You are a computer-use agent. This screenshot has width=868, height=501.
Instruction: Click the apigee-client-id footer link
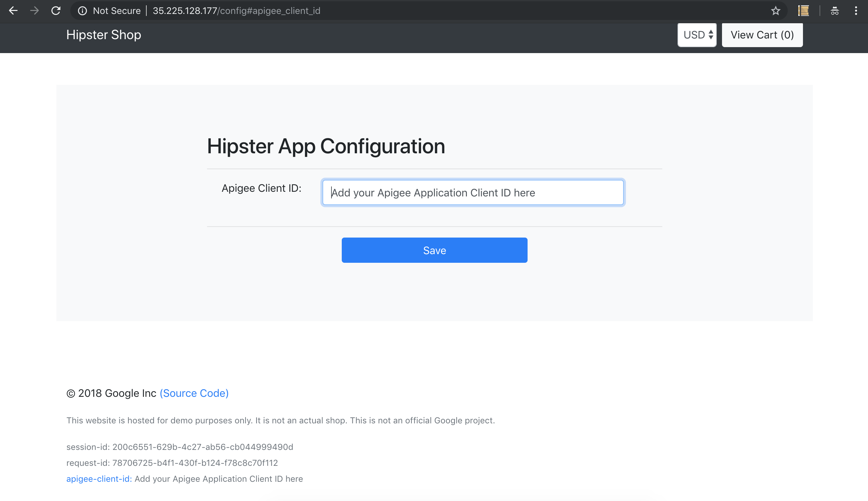[99, 479]
